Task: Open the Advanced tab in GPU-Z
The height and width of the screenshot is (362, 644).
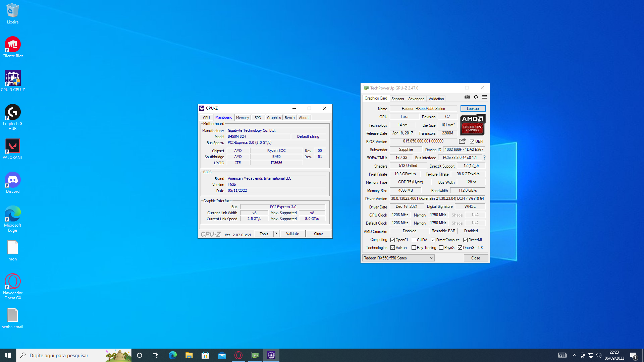Action: pos(416,99)
